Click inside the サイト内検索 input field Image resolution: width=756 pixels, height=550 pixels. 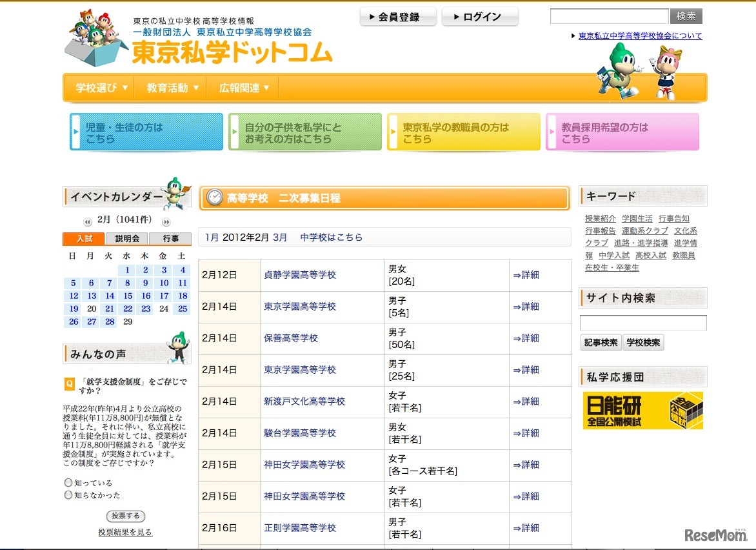642,322
